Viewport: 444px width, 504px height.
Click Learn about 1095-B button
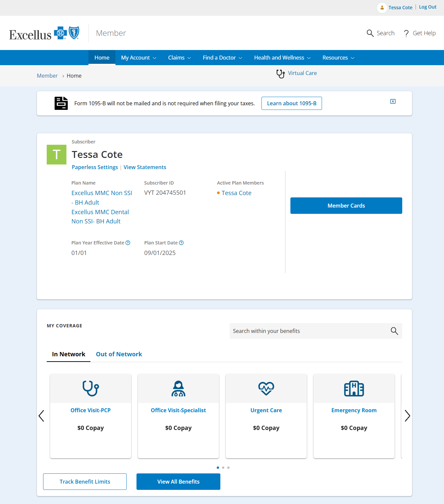tap(292, 103)
